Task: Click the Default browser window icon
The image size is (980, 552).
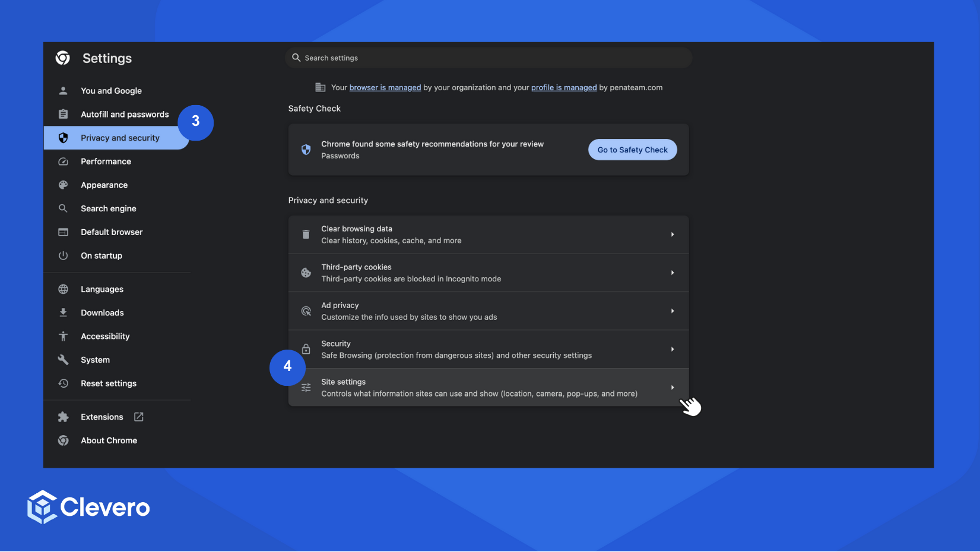Action: 63,232
